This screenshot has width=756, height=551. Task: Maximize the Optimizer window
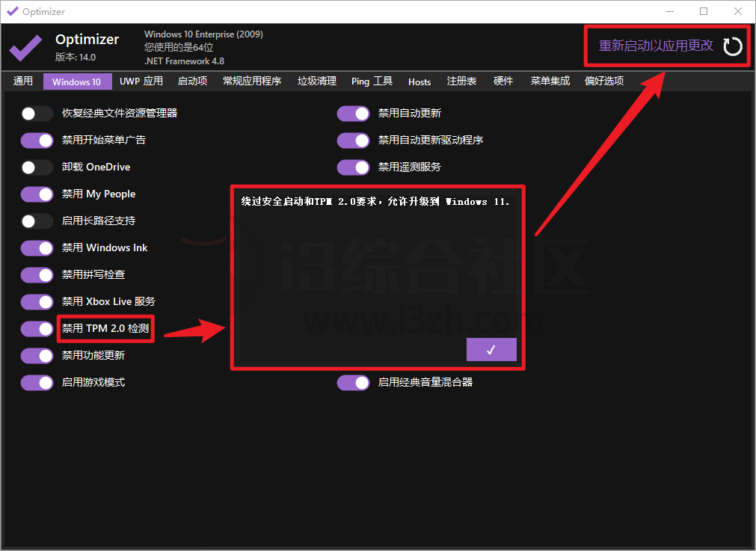coord(704,11)
